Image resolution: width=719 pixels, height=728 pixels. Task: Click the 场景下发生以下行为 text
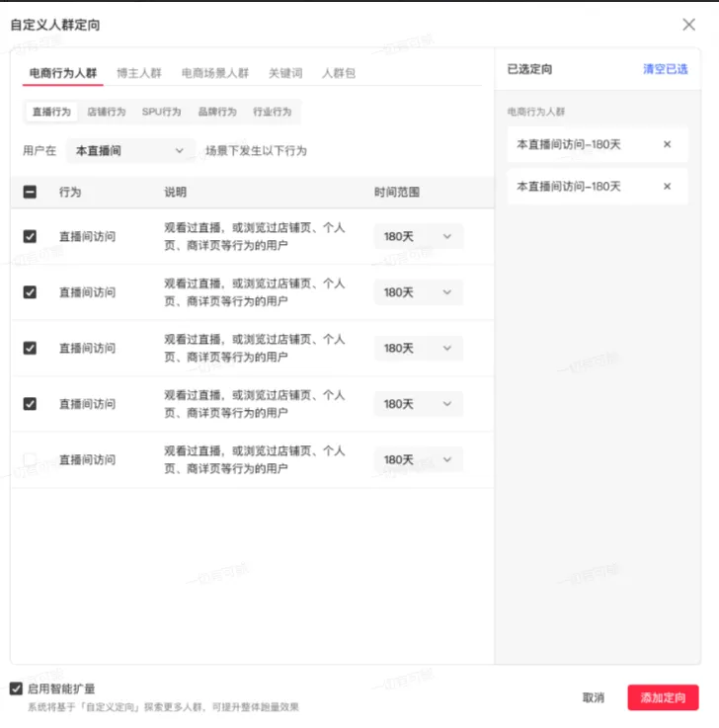(x=256, y=151)
